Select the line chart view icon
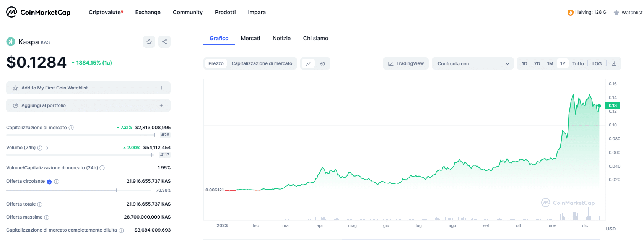Image resolution: width=644 pixels, height=240 pixels. click(x=308, y=64)
